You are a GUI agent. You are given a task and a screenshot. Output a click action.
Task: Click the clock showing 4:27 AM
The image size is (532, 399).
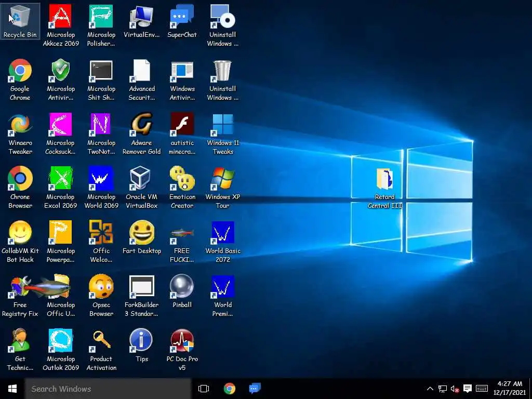(x=509, y=389)
